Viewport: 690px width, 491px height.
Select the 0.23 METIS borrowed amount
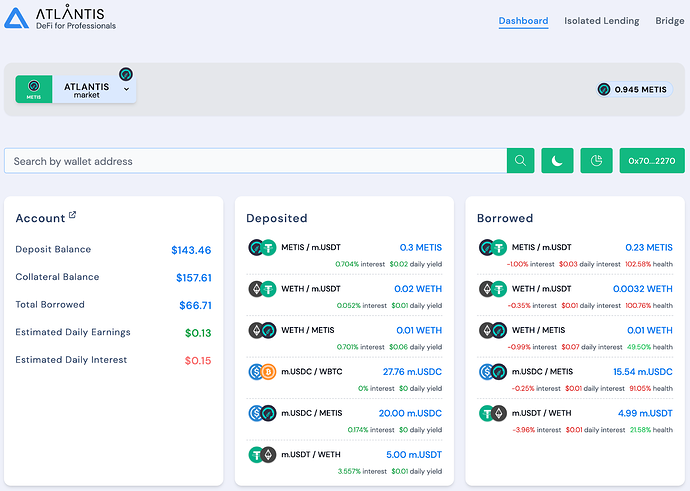point(649,248)
